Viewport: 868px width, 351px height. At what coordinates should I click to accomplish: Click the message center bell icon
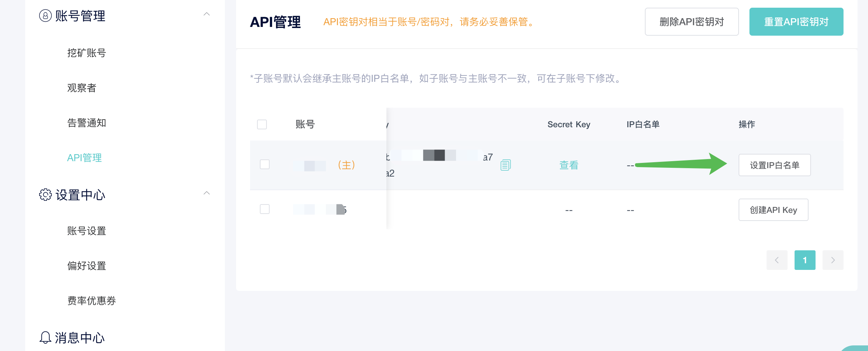(x=45, y=337)
